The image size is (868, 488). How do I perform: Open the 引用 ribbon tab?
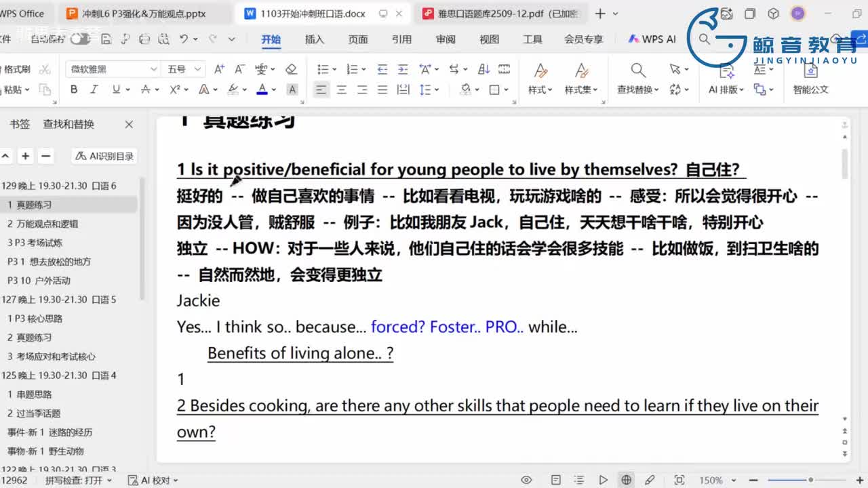401,39
